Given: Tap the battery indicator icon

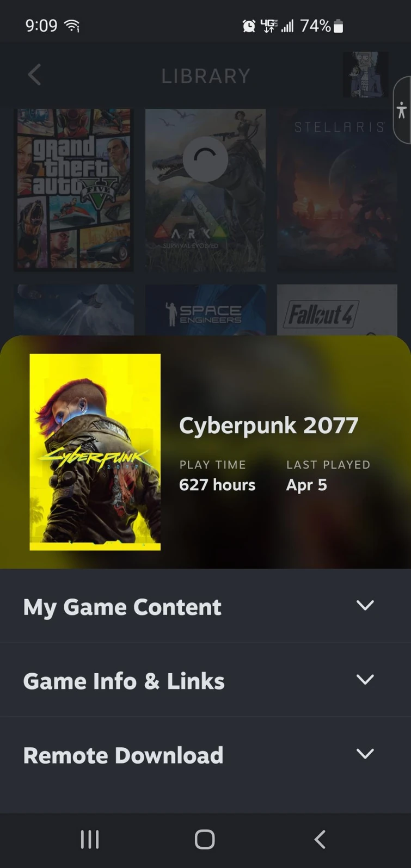Looking at the screenshot, I should click(338, 26).
